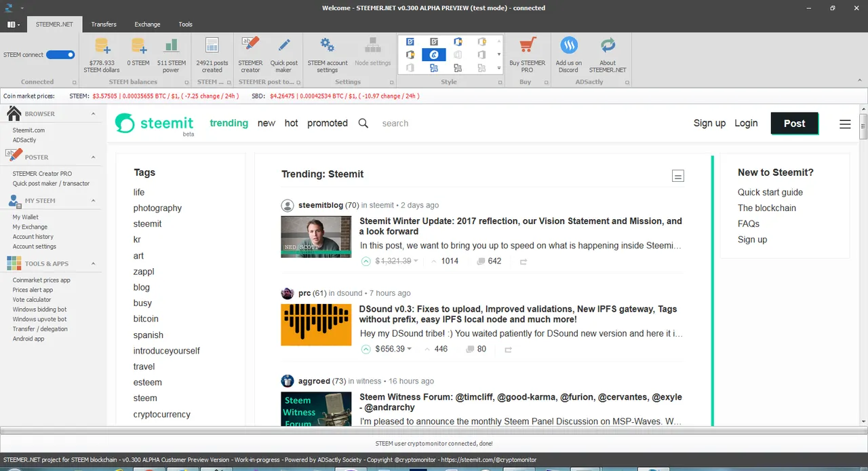
Task: Open the FAQs link
Action: click(x=749, y=224)
